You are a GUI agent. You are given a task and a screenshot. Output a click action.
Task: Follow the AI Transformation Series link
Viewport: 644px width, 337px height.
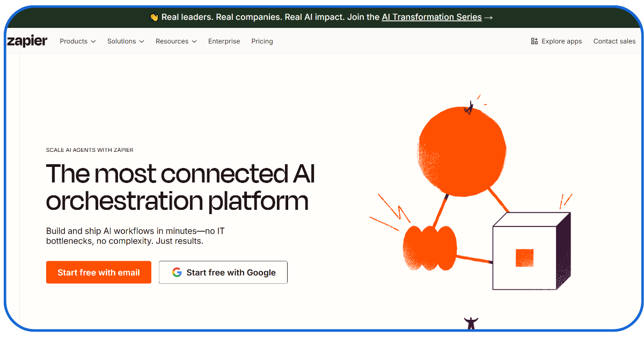point(431,17)
